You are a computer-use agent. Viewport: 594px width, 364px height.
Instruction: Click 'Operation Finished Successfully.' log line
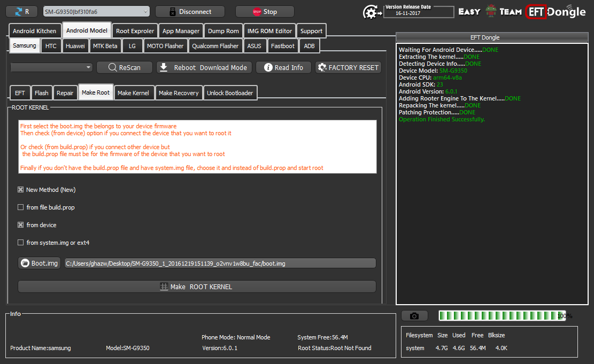pyautogui.click(x=442, y=119)
